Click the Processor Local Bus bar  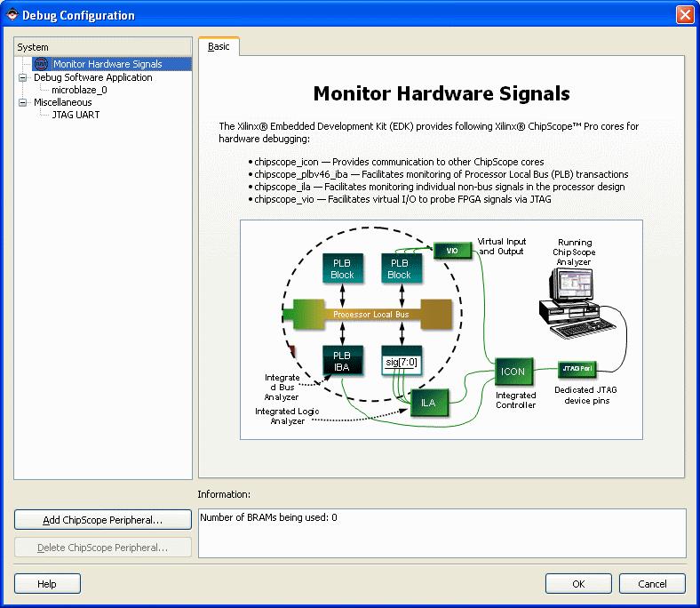(371, 315)
